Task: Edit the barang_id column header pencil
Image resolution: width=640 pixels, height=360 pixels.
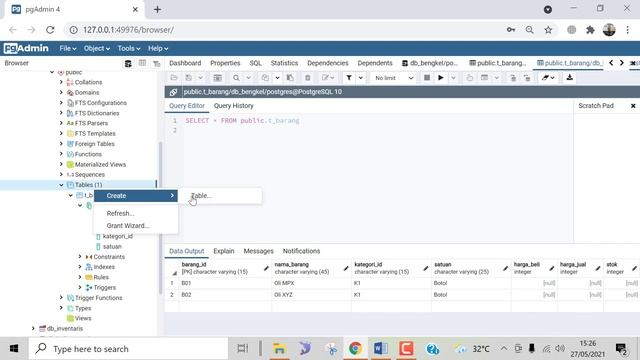Action: [266, 268]
